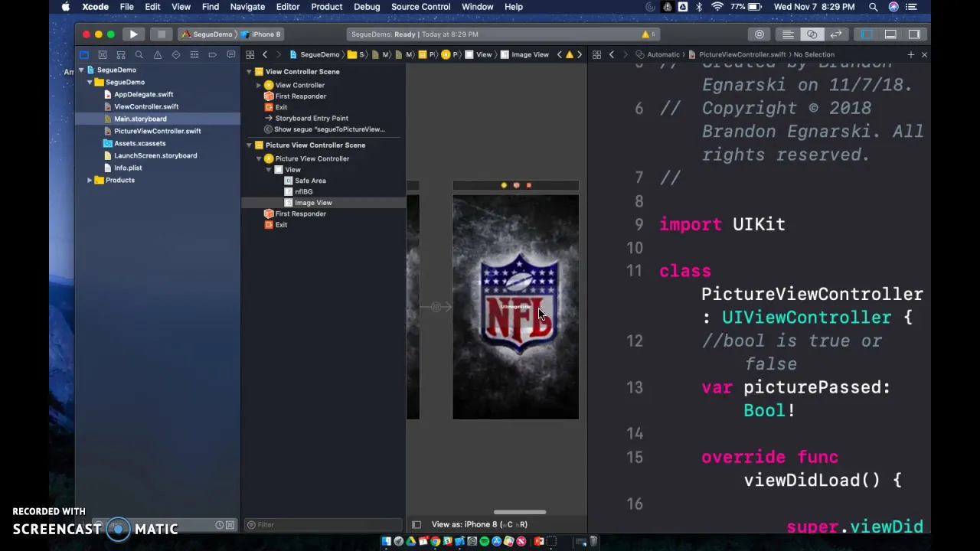Toggle the inspectors pane

tap(914, 34)
